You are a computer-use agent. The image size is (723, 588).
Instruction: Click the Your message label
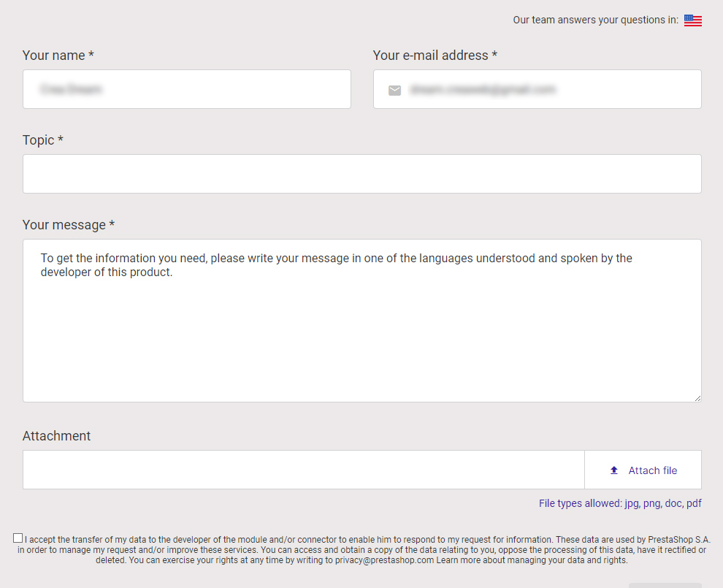click(69, 225)
